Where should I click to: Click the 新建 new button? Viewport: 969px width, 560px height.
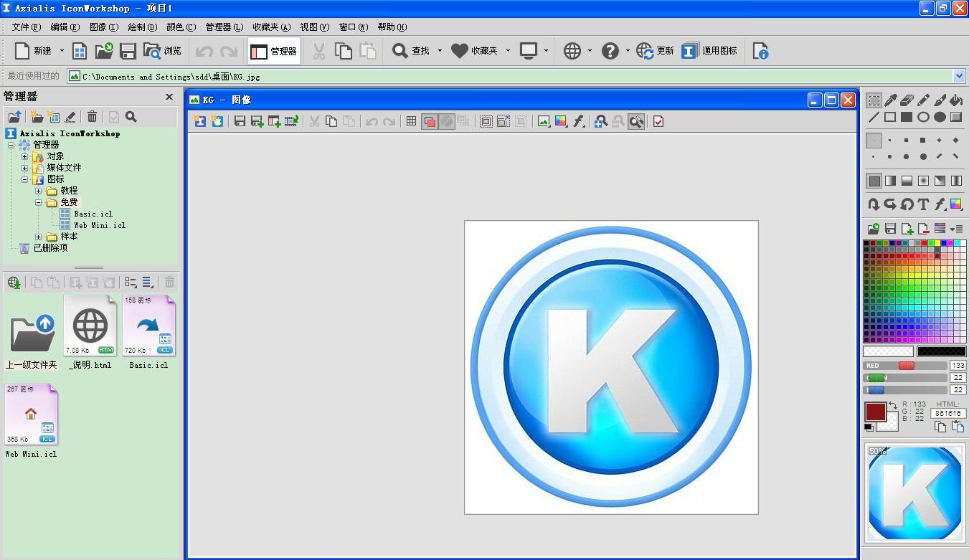(x=34, y=51)
